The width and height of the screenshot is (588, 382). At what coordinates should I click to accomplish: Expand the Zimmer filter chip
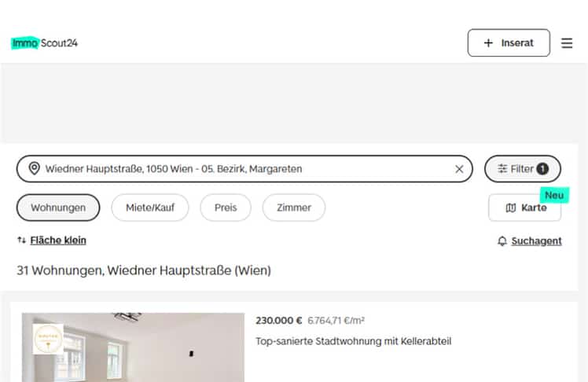click(x=294, y=208)
